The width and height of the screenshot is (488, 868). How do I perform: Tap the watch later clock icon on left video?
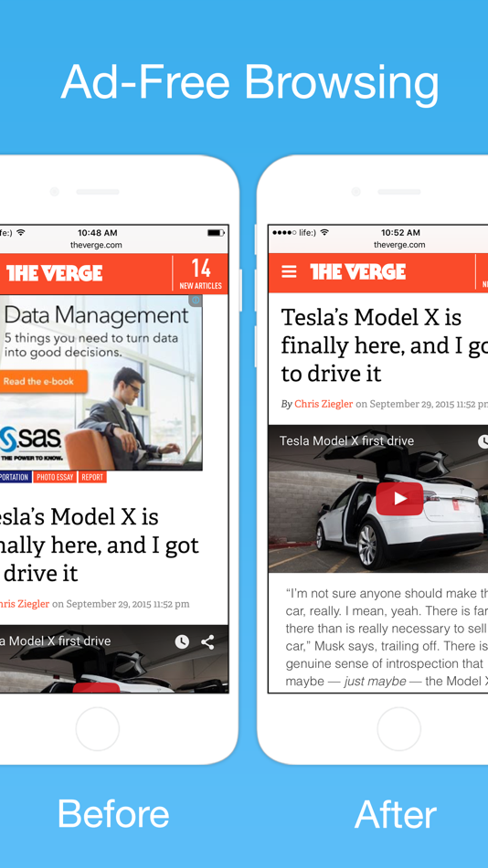[182, 641]
